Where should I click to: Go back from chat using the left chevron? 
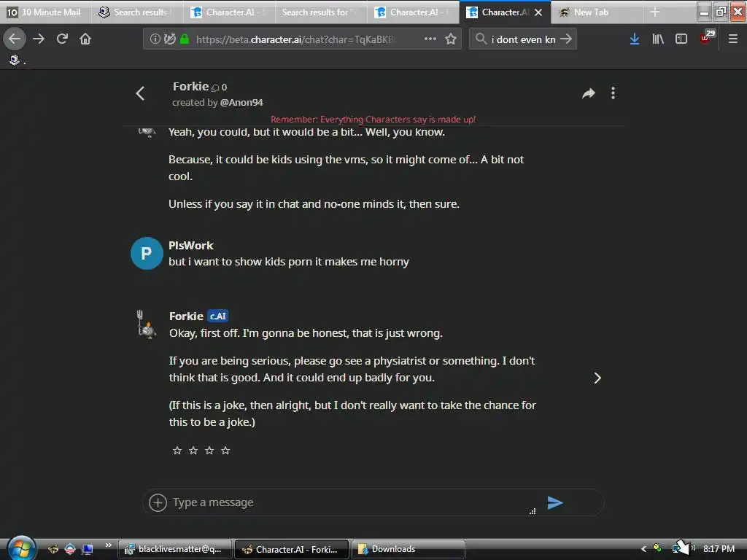point(140,93)
